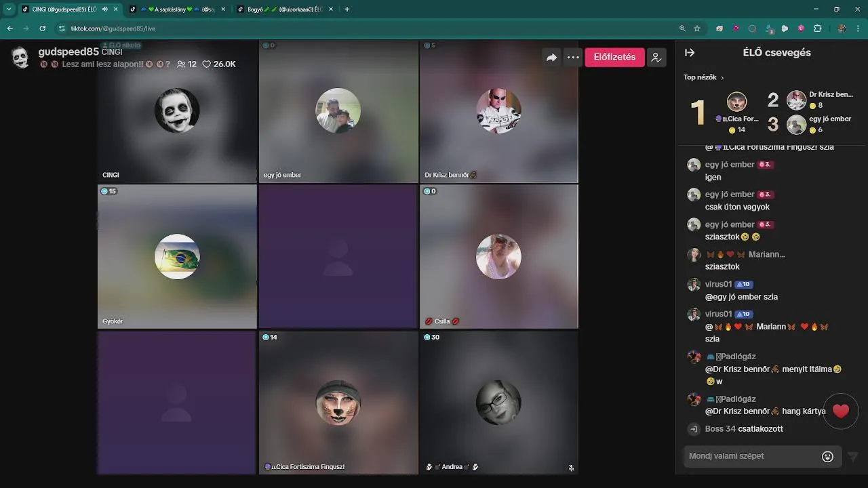Viewport: 868px width, 488px height.
Task: Select Andrea guest avatar
Action: pyautogui.click(x=498, y=403)
